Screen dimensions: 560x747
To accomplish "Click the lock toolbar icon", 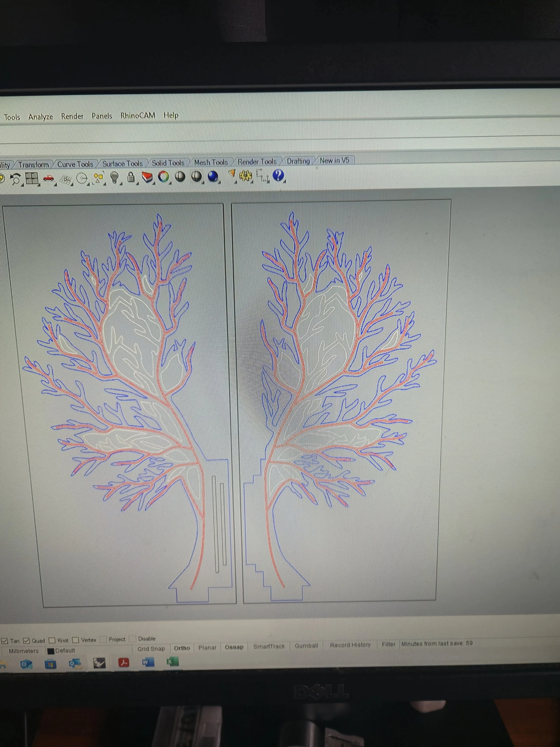I will tap(131, 177).
